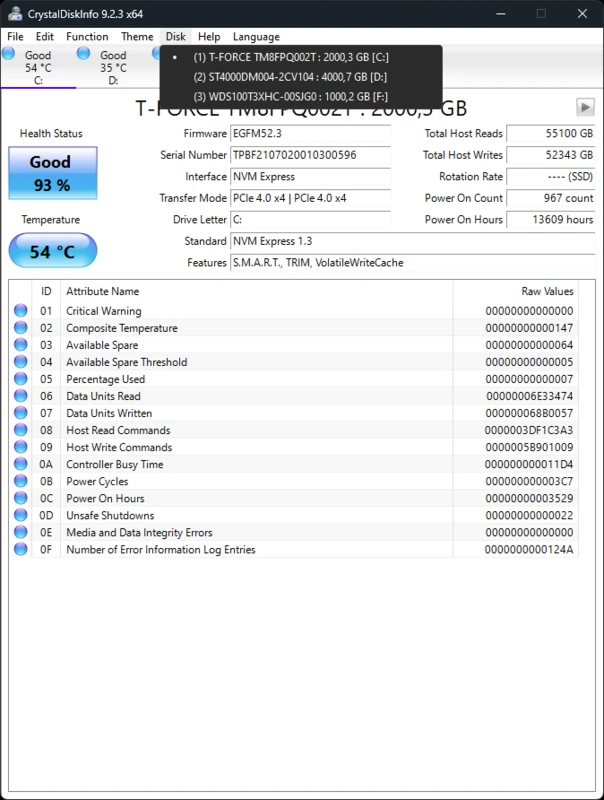This screenshot has width=604, height=800.
Task: Click the status orb for Percentage Used
Action: (x=20, y=379)
